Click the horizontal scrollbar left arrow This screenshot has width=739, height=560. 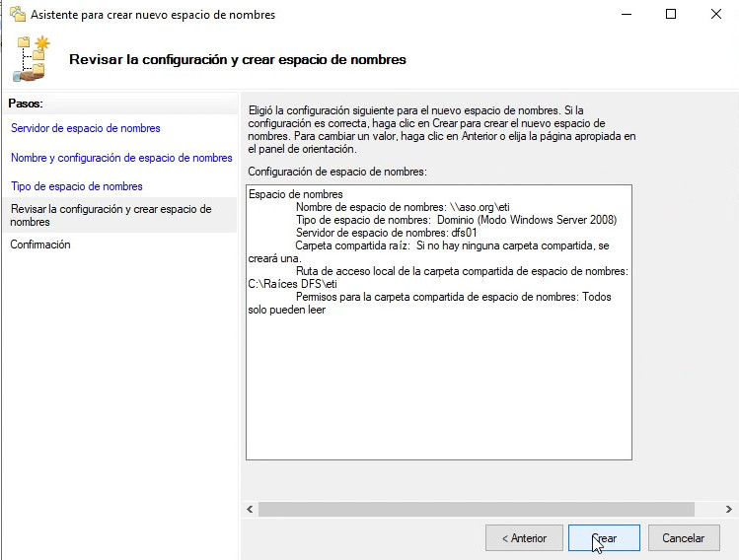[251, 510]
